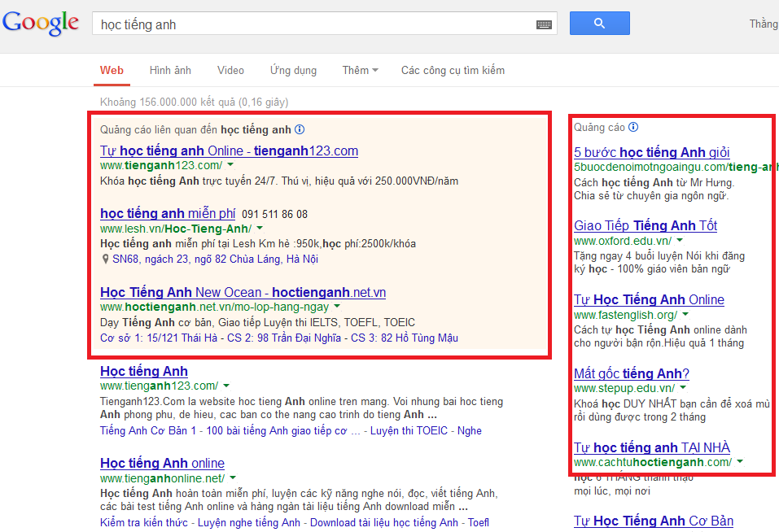Open the ad 'Mất gốc tiếng Anh?'
Screen dimensions: 779x532
(x=632, y=373)
